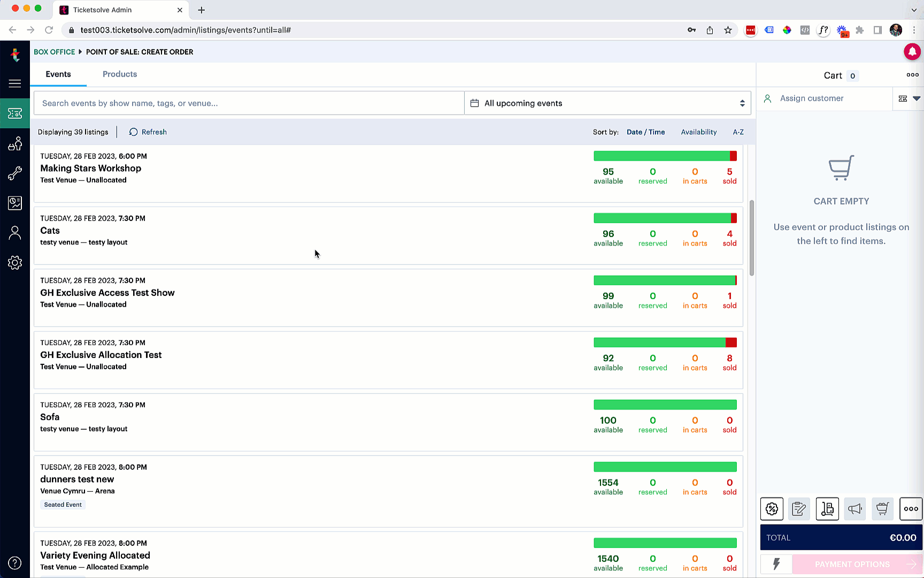
Task: Open the wrench tools sidebar icon
Action: 15,173
